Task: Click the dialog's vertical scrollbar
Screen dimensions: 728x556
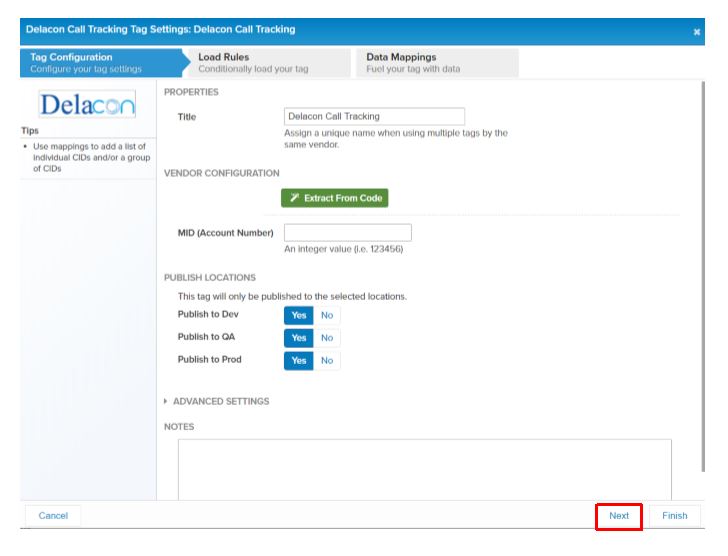Action: 703,277
